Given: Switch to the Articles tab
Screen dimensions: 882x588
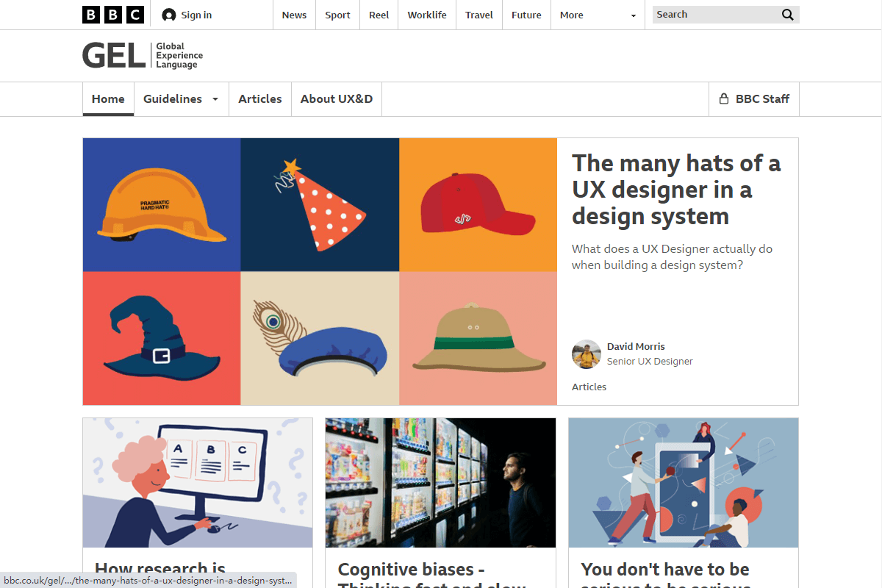Looking at the screenshot, I should (260, 99).
